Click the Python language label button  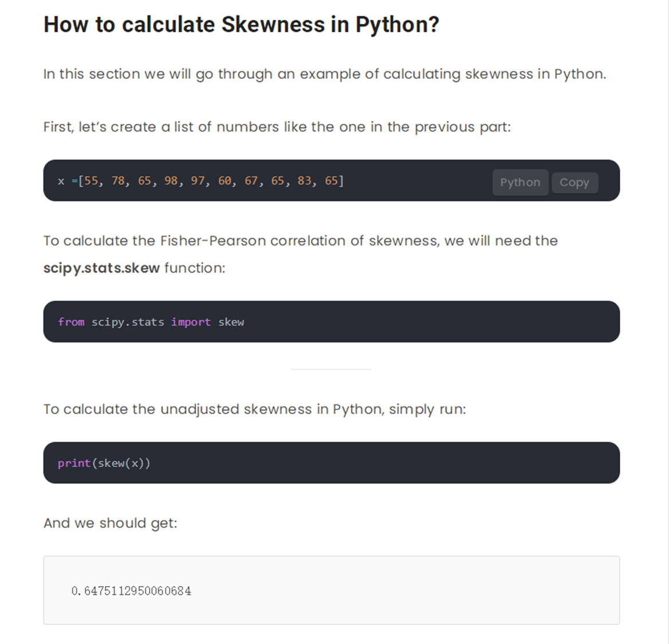520,183
